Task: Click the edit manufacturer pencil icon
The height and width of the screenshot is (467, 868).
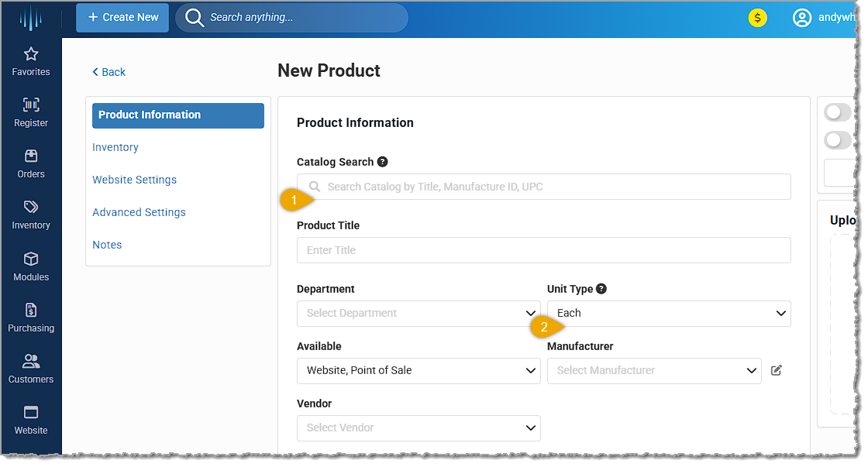Action: click(776, 370)
